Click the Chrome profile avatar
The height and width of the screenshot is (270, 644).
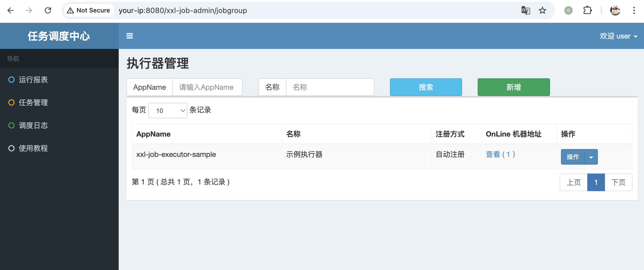(x=615, y=10)
